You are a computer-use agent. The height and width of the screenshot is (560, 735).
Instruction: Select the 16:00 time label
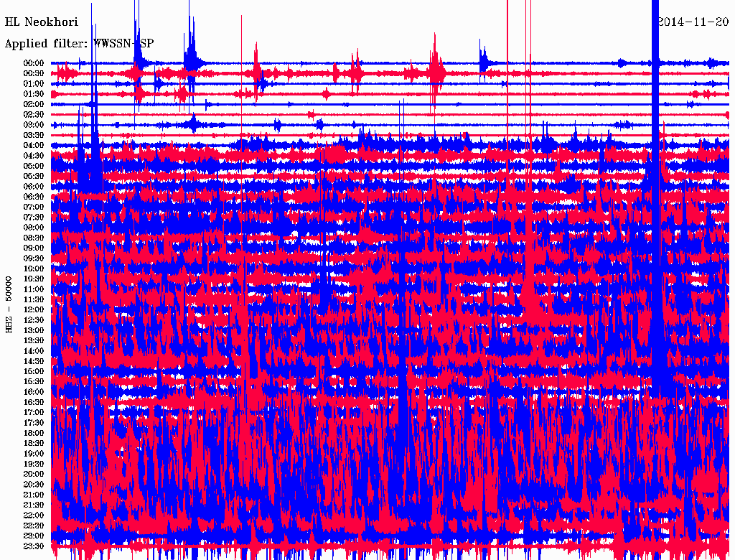[x=33, y=392]
